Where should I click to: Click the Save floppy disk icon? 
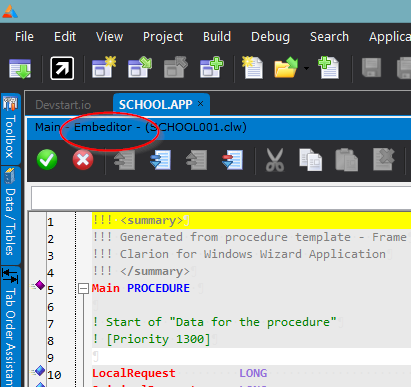click(x=371, y=68)
